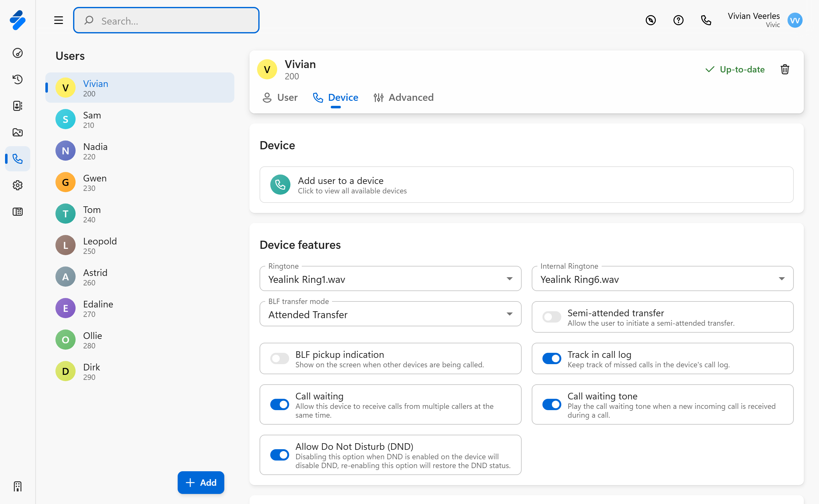Switch to the Advanced tab

pos(403,98)
